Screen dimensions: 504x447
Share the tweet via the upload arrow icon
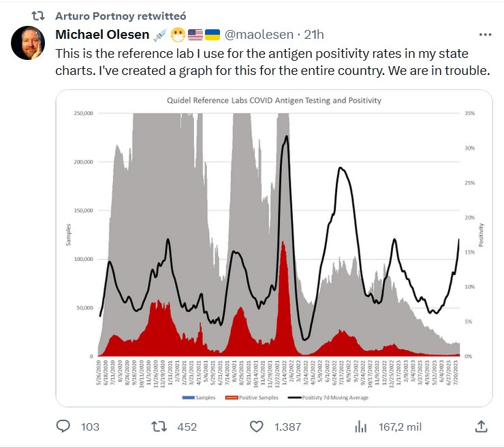point(480,427)
